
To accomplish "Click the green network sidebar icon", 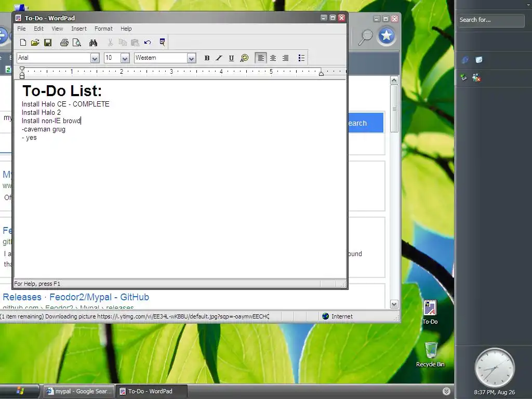I will coord(463,78).
